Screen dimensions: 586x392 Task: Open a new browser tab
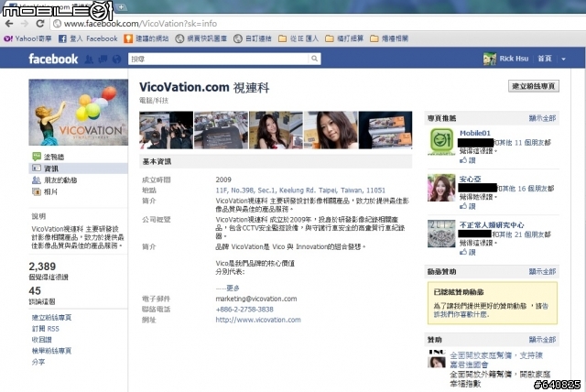(x=122, y=6)
